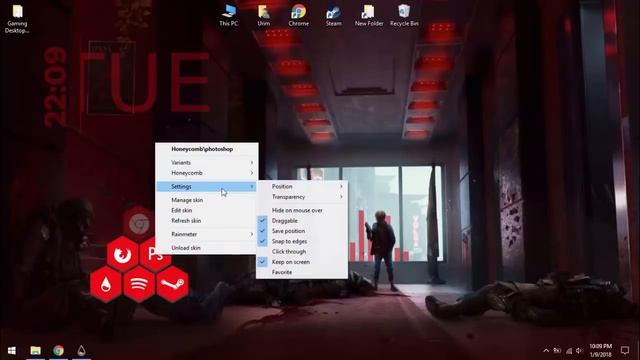
Task: Open the Recycle Bin
Action: tap(404, 16)
